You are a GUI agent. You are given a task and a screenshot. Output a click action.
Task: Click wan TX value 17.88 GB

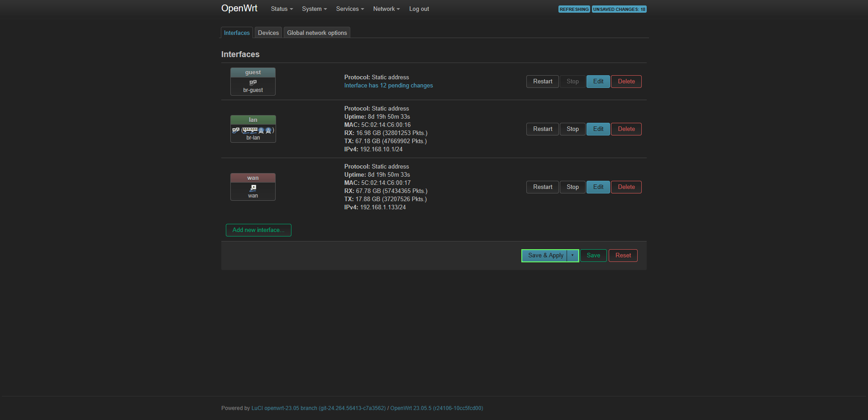367,199
